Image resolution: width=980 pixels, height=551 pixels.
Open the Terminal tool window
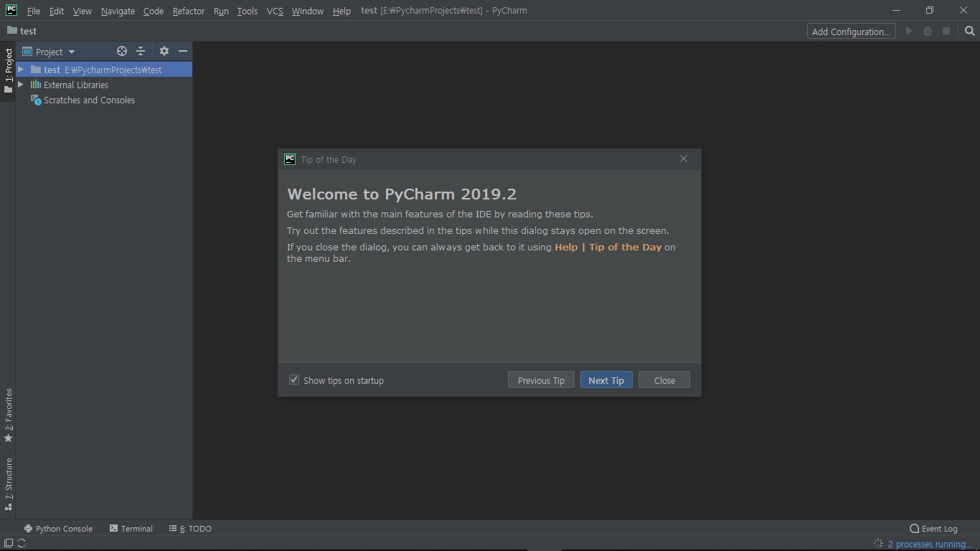[131, 529]
